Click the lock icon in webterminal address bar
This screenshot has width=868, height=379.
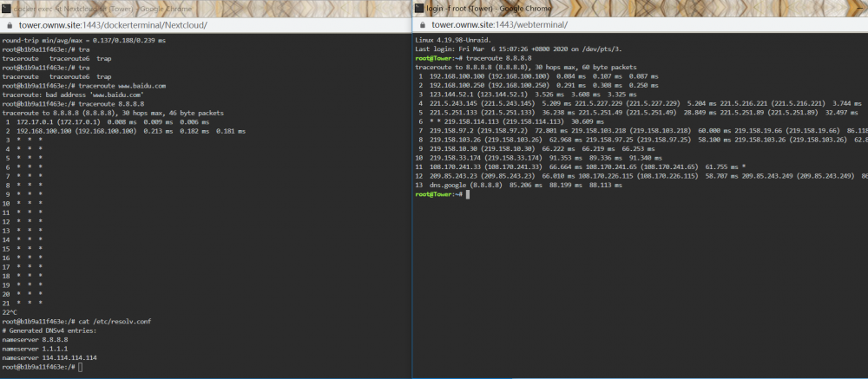(422, 25)
